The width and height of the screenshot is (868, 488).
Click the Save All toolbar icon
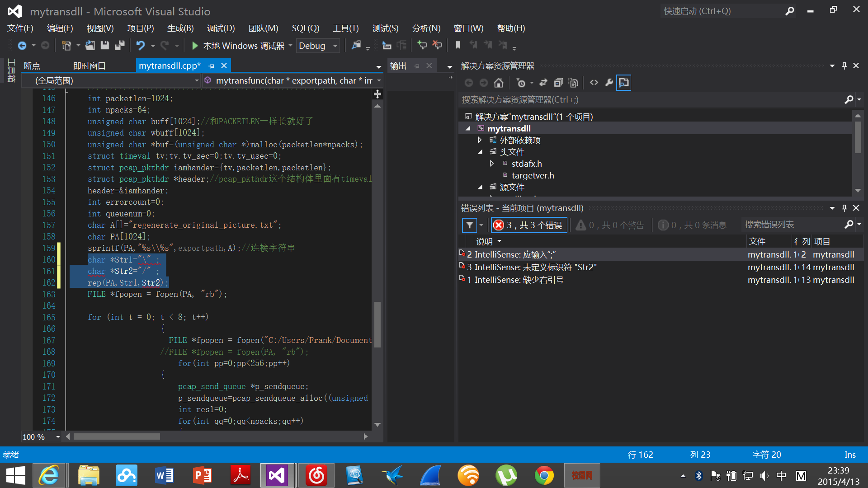(120, 46)
